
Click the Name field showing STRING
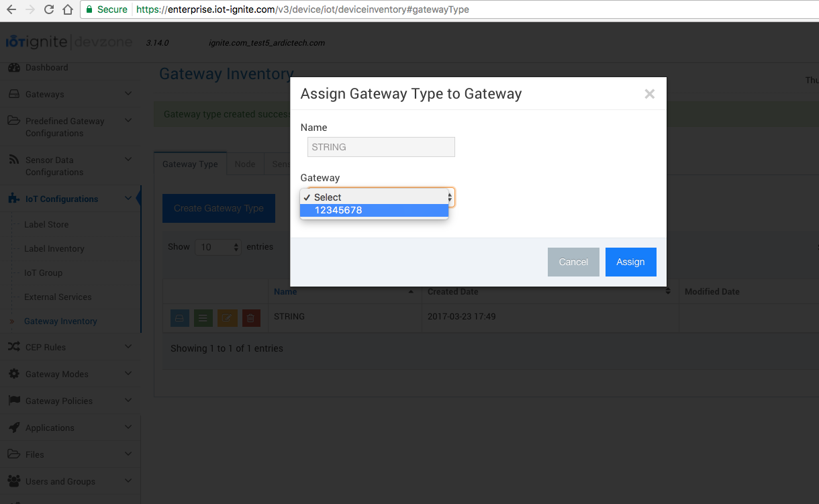[381, 146]
